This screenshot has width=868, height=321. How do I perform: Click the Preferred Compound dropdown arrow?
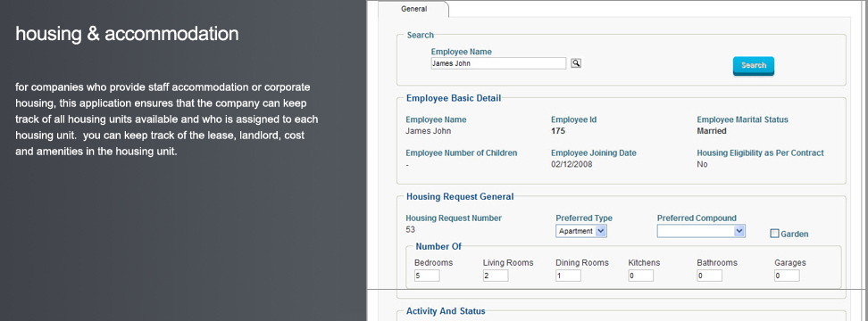coord(739,231)
